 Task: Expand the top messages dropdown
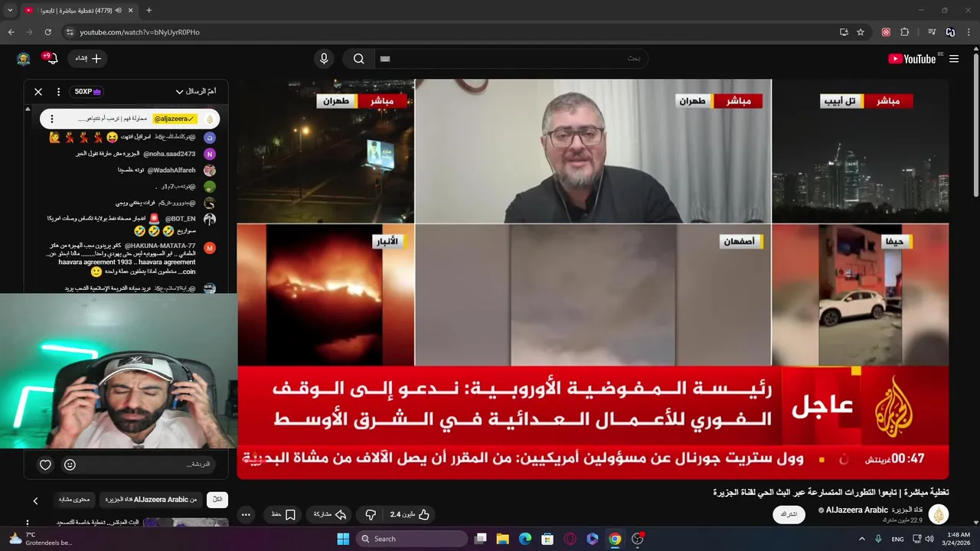[x=195, y=92]
